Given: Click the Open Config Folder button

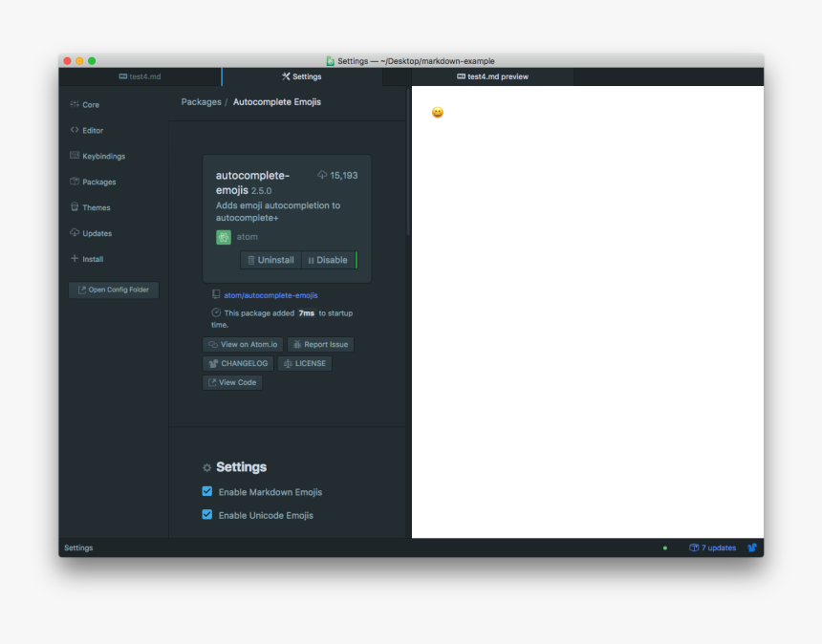Looking at the screenshot, I should (114, 290).
